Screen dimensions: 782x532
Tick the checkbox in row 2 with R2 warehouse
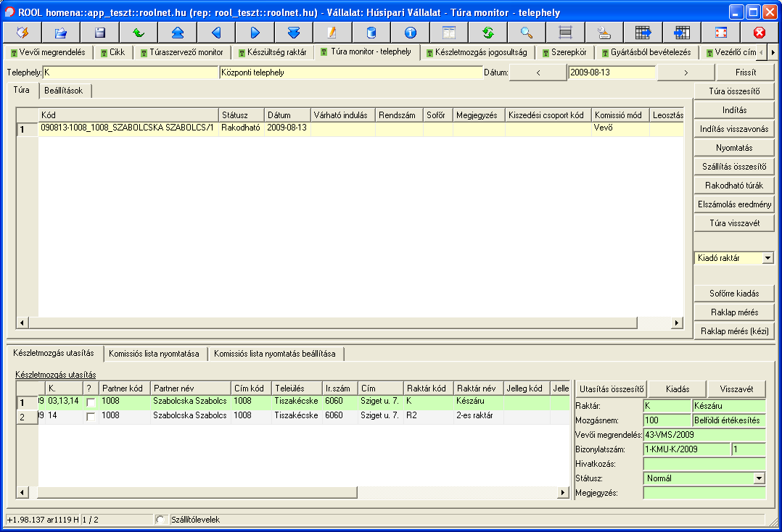(91, 417)
